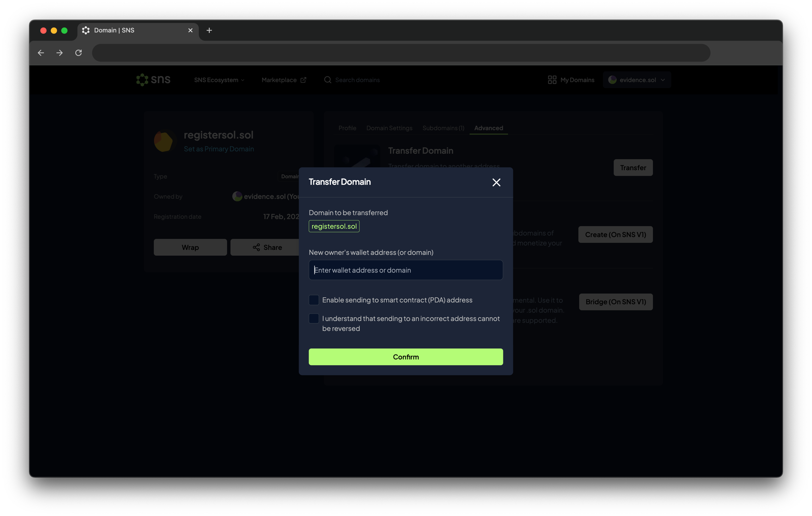Click the search magnifier icon
The image size is (812, 516).
(x=327, y=80)
